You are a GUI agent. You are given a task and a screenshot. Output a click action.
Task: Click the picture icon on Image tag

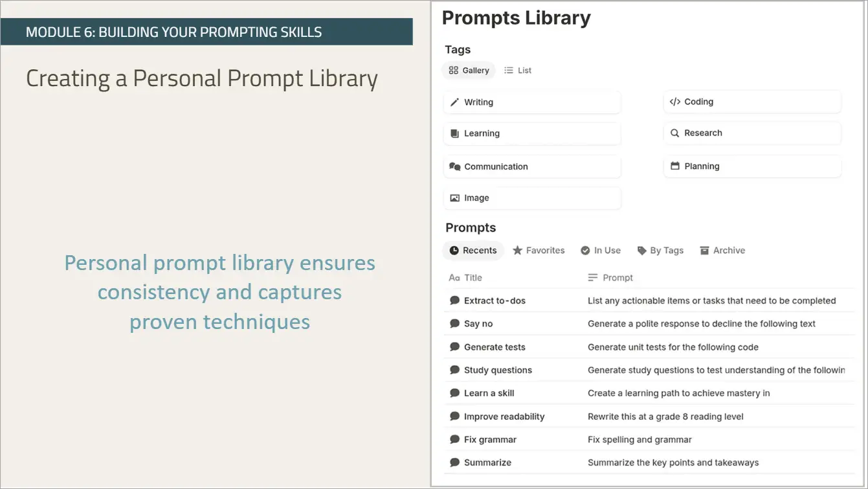tap(454, 198)
